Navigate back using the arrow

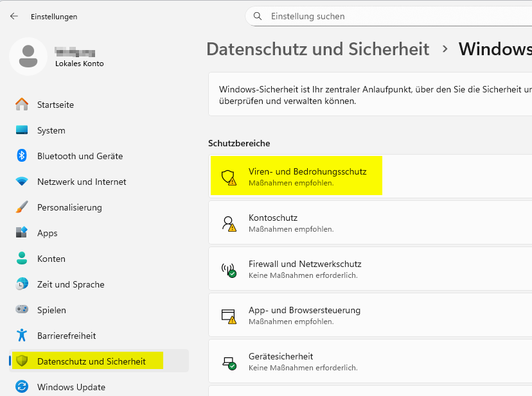(x=13, y=16)
